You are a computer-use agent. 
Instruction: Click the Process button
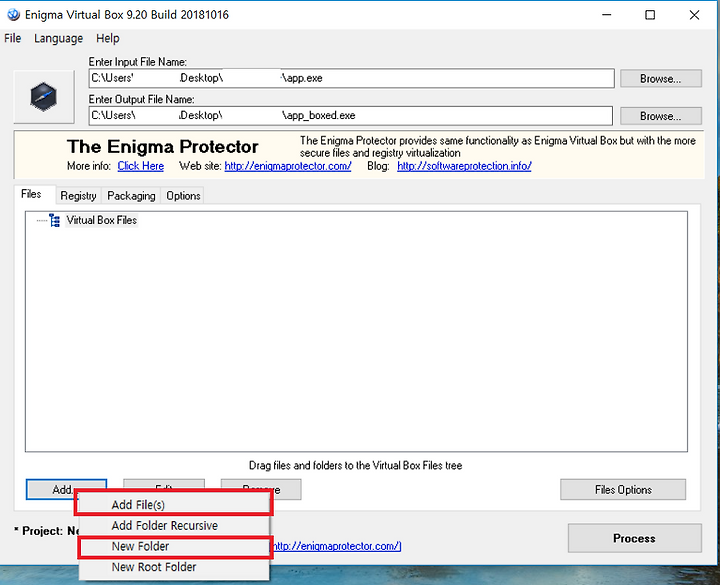635,538
